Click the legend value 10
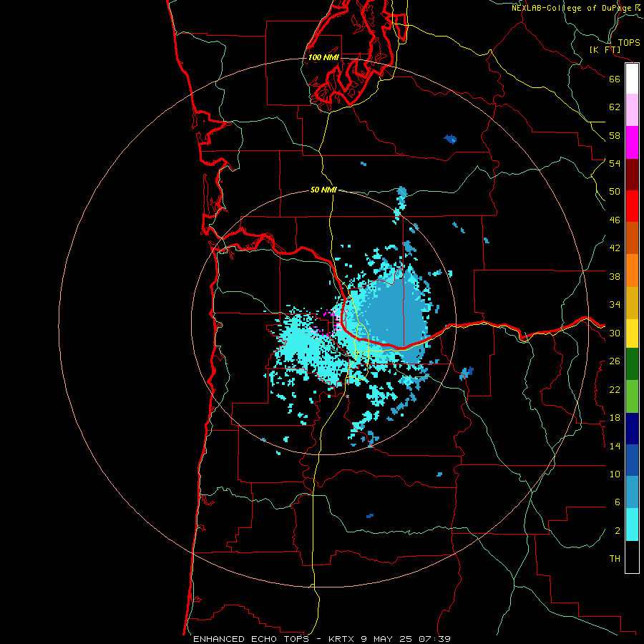 point(615,474)
